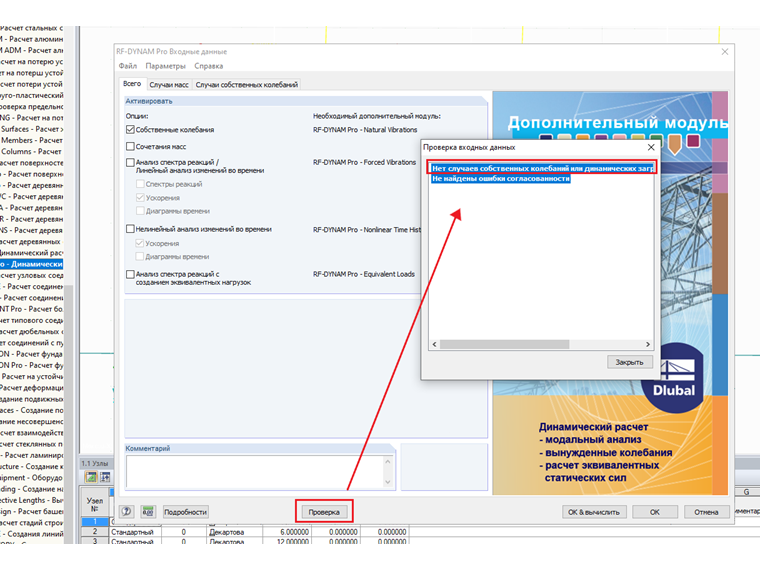Click the right arrow of popup horizontal scrollbar

pos(648,344)
